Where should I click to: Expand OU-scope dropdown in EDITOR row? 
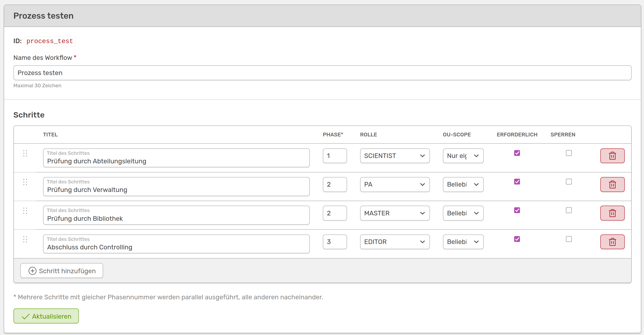463,242
